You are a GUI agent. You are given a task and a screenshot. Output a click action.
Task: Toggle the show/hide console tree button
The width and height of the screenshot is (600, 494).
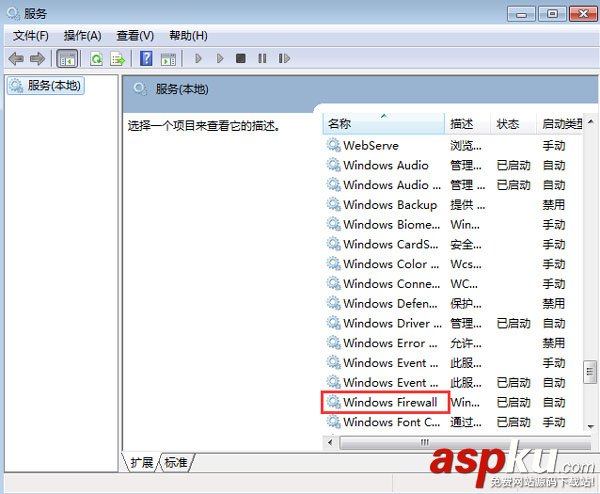(67, 59)
